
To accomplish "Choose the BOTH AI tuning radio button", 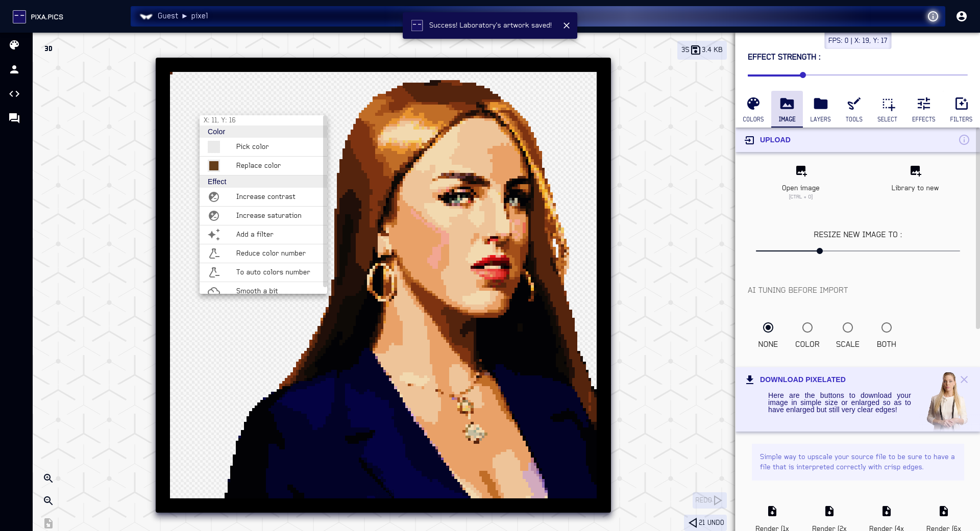I will pos(886,327).
